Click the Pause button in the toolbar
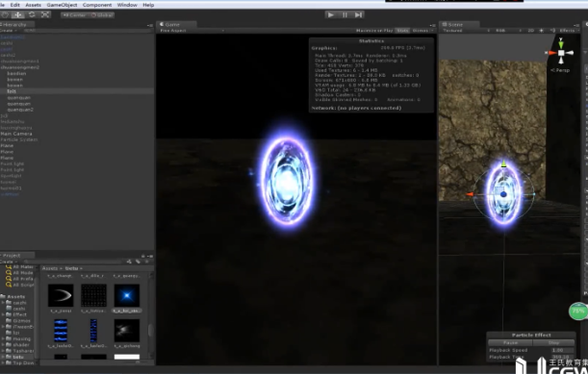588x374 pixels. 345,14
